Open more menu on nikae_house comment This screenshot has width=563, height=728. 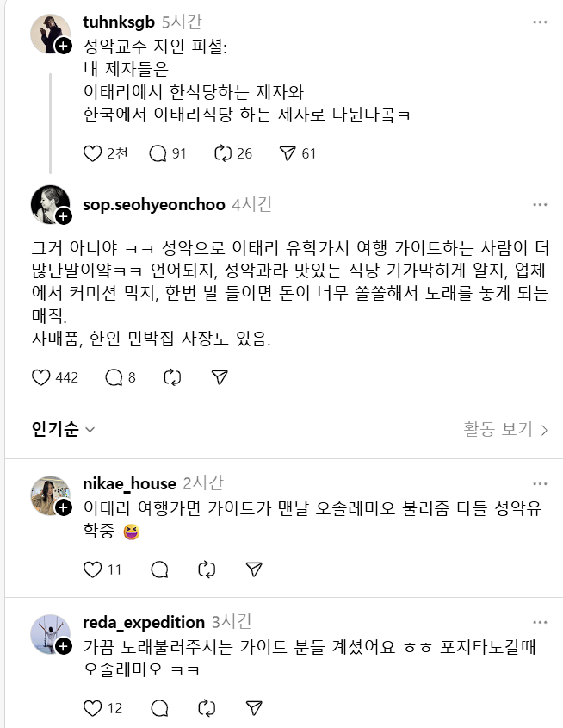[540, 484]
